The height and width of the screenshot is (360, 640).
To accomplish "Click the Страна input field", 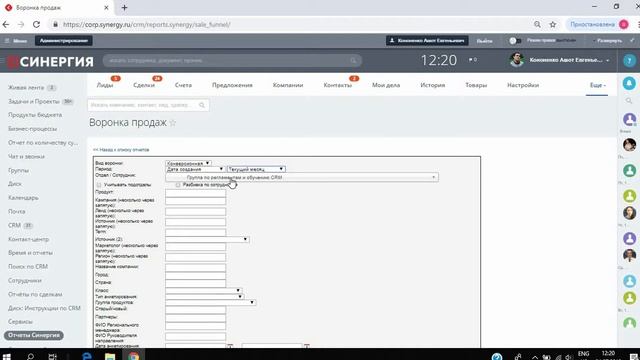I will click(x=196, y=283).
